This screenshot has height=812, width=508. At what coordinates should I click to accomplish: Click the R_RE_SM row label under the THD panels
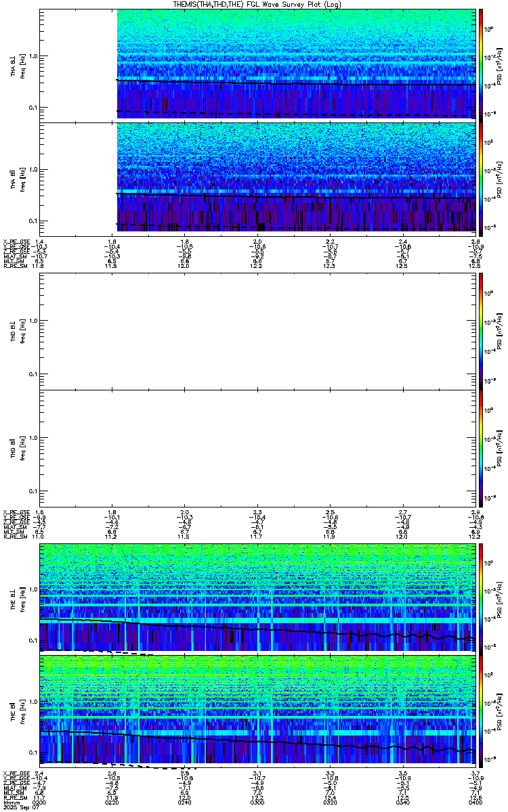[x=14, y=537]
